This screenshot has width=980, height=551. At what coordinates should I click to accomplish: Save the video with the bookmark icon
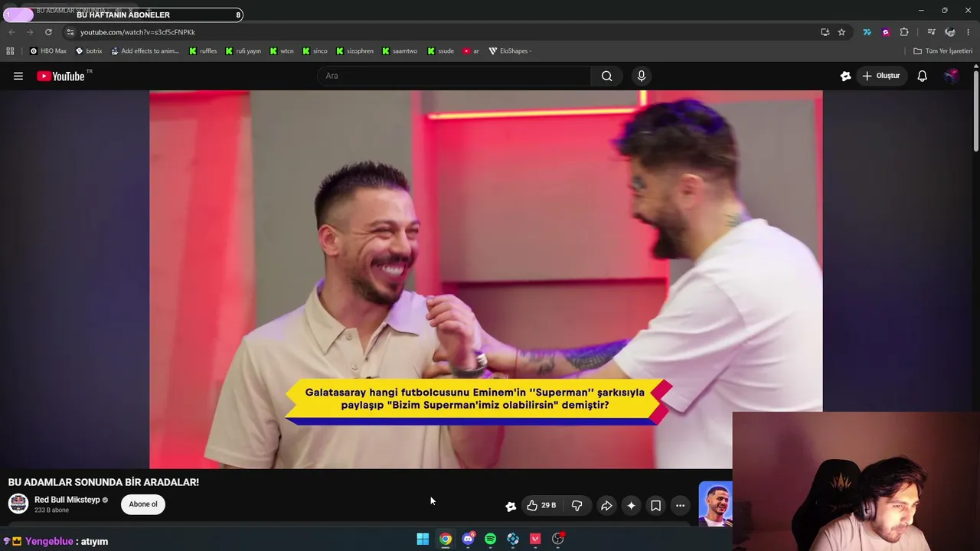point(655,505)
